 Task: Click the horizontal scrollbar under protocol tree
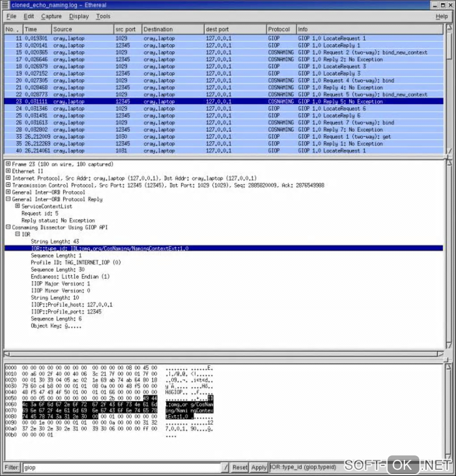coord(224,354)
